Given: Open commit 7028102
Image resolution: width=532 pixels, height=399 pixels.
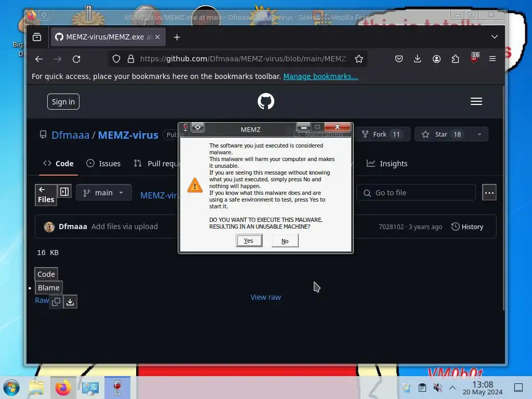Looking at the screenshot, I should (391, 227).
